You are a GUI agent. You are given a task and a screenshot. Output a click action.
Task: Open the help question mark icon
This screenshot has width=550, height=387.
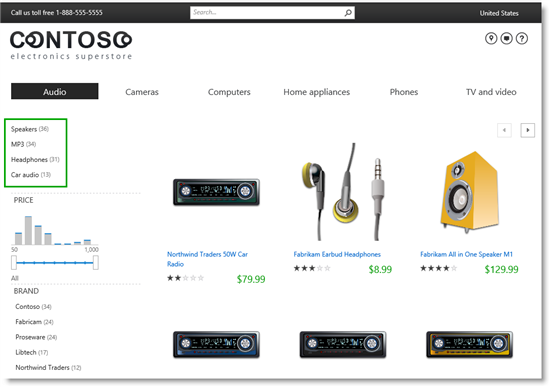[522, 38]
